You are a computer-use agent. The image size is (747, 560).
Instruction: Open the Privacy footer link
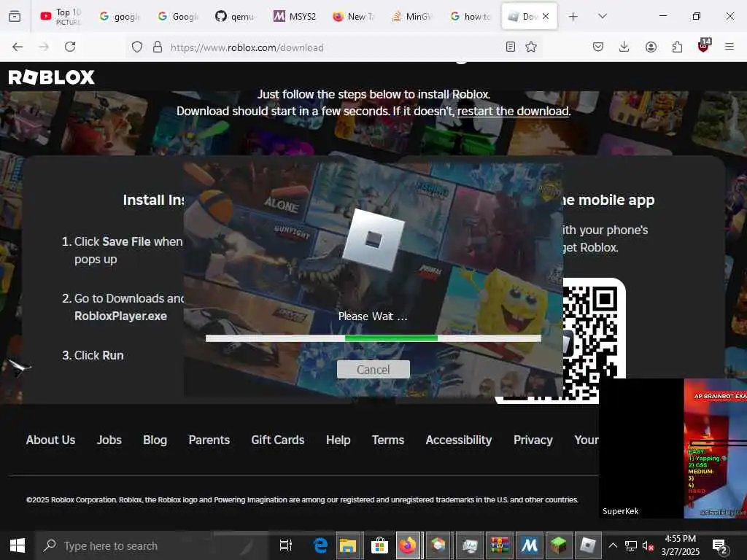[x=533, y=440]
